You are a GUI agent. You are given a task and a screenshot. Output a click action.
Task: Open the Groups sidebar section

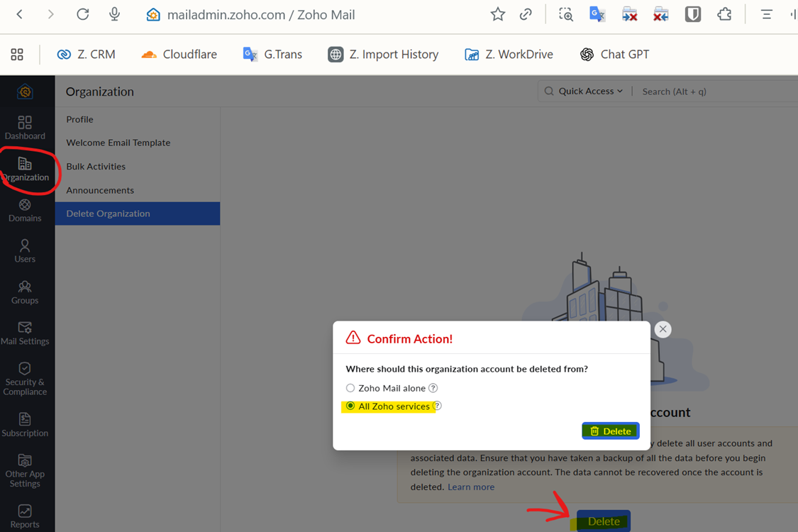coord(25,292)
